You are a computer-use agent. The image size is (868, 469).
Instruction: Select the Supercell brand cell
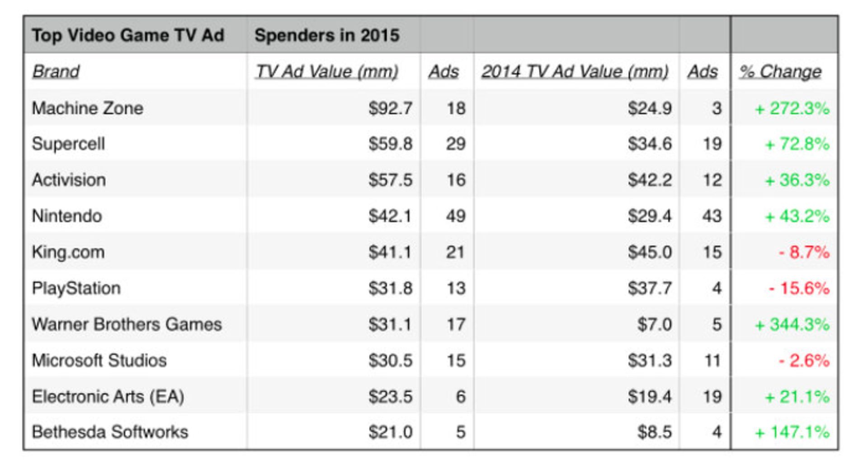(x=68, y=144)
